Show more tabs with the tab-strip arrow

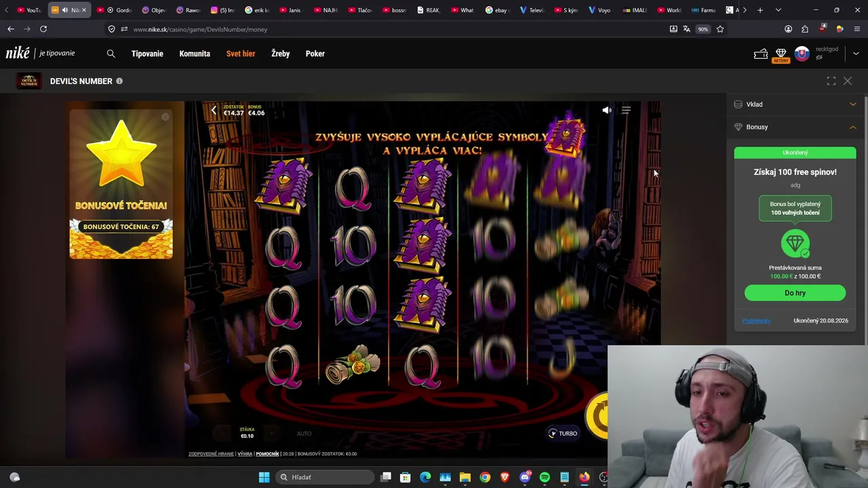pyautogui.click(x=745, y=10)
